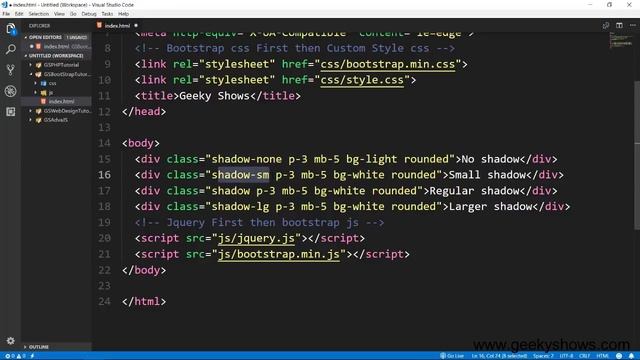Screen dimensions: 640x360
Task: Click line number 16 in gutter
Action: pyautogui.click(x=104, y=175)
